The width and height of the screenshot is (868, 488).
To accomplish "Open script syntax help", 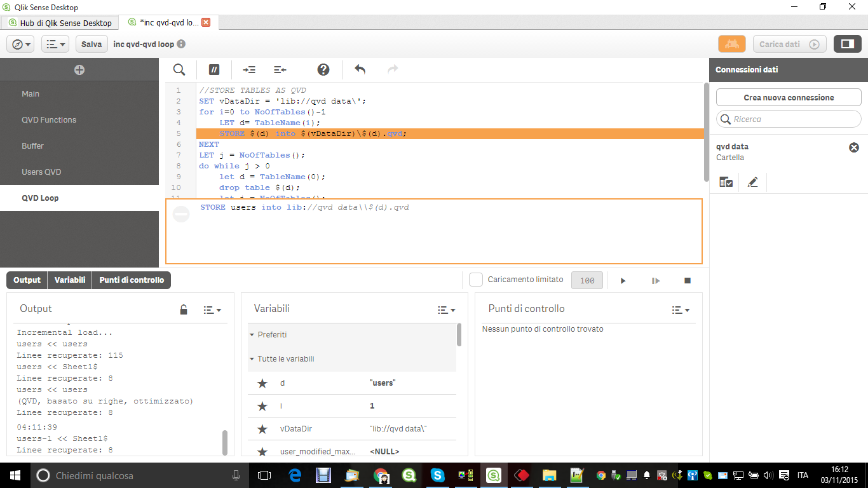I will 323,69.
